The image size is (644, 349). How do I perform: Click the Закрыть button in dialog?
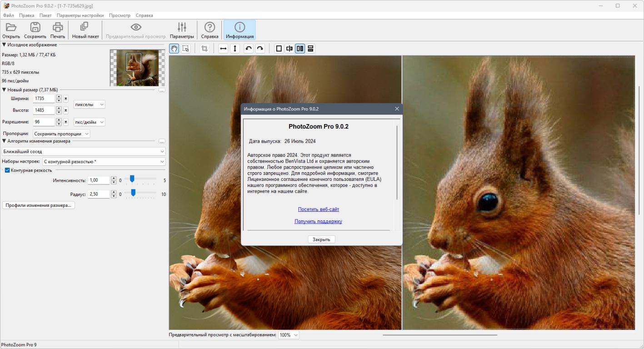321,239
